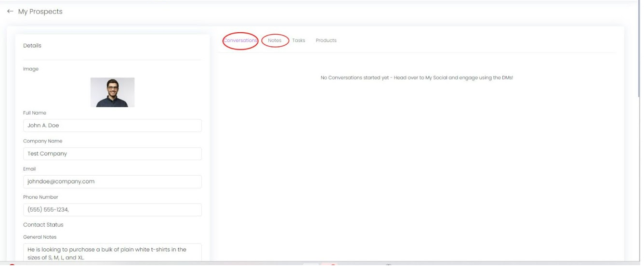644x270 pixels.
Task: Click the page vertical scrollbar
Action: click(x=639, y=48)
